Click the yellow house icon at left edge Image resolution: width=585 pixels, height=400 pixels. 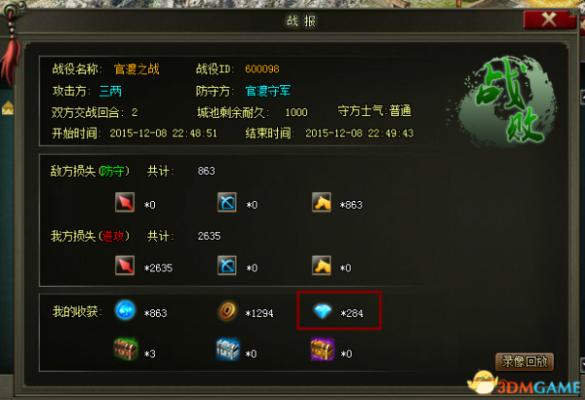point(7,108)
